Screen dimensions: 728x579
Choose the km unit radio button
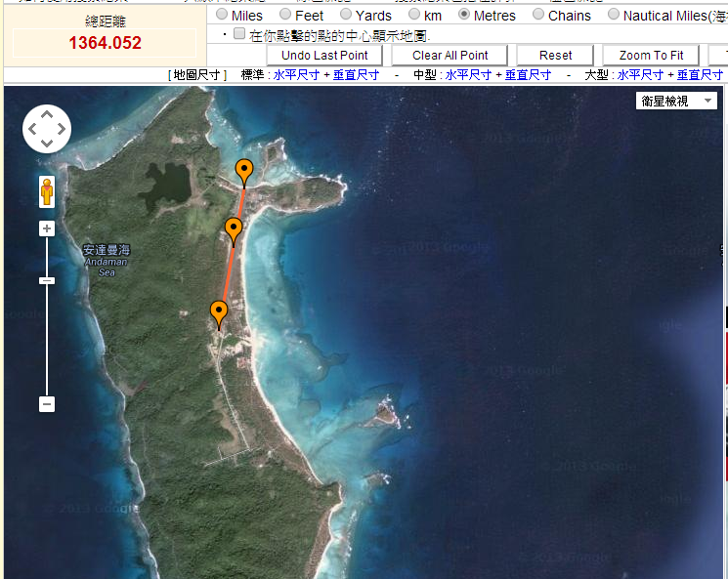point(414,15)
